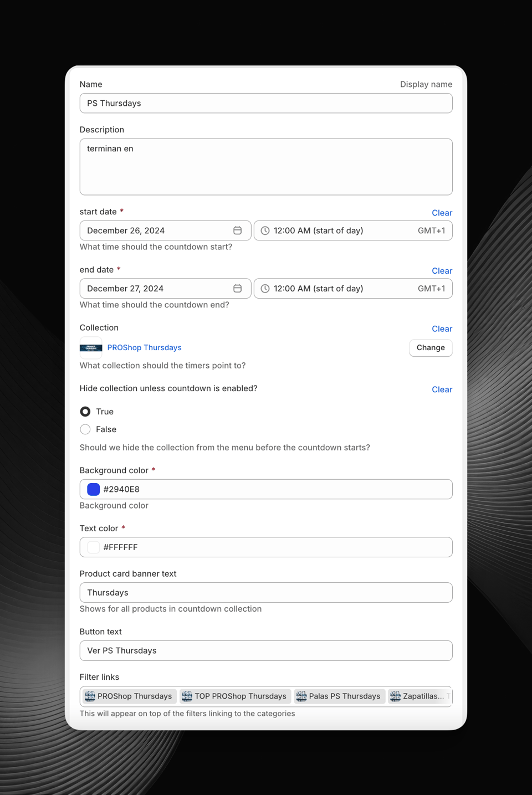Clear the Collection selection
This screenshot has height=795, width=532.
point(442,329)
